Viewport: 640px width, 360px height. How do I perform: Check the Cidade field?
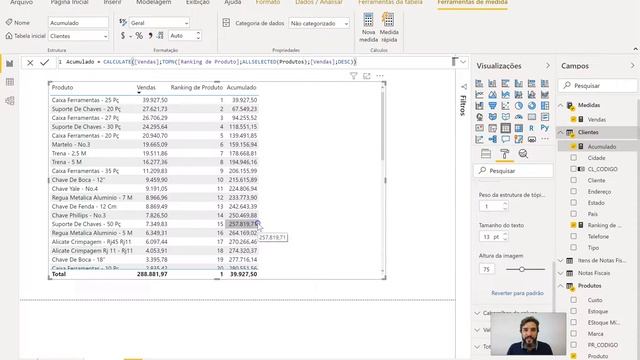573,158
